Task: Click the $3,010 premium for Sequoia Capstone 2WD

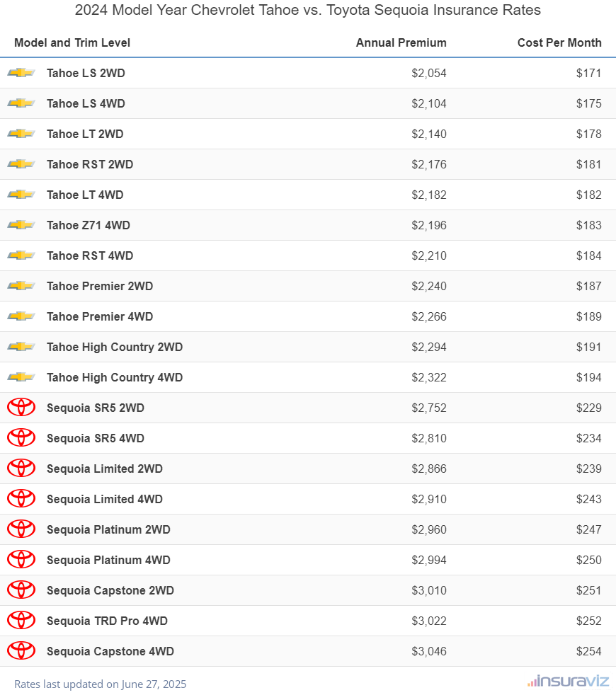Action: [x=428, y=590]
